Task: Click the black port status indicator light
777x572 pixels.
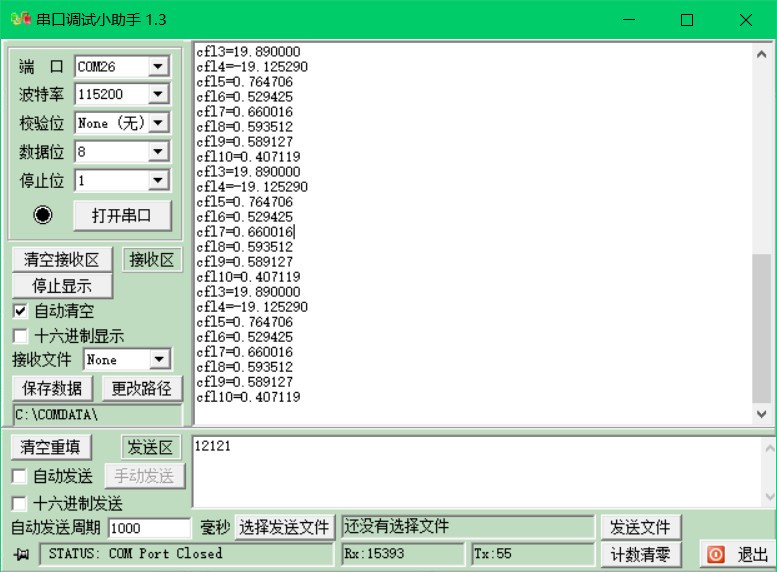Action: click(43, 215)
